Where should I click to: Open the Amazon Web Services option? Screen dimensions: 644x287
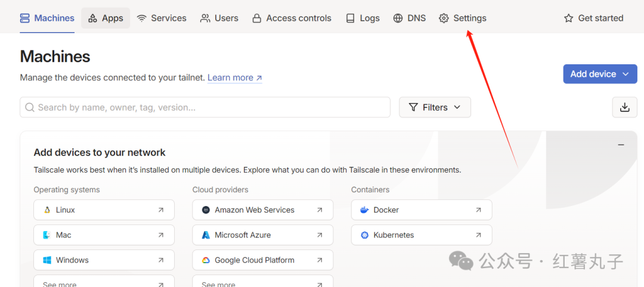click(263, 210)
